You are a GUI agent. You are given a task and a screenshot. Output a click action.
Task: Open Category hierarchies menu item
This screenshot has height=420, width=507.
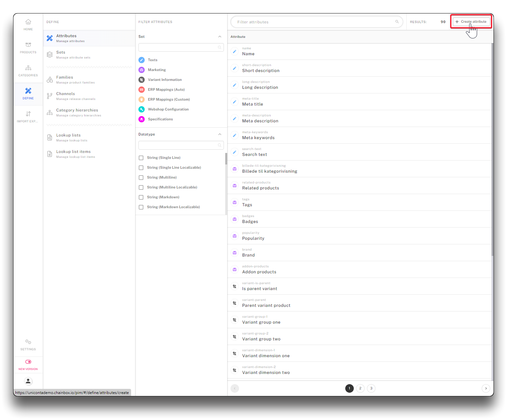(89, 112)
